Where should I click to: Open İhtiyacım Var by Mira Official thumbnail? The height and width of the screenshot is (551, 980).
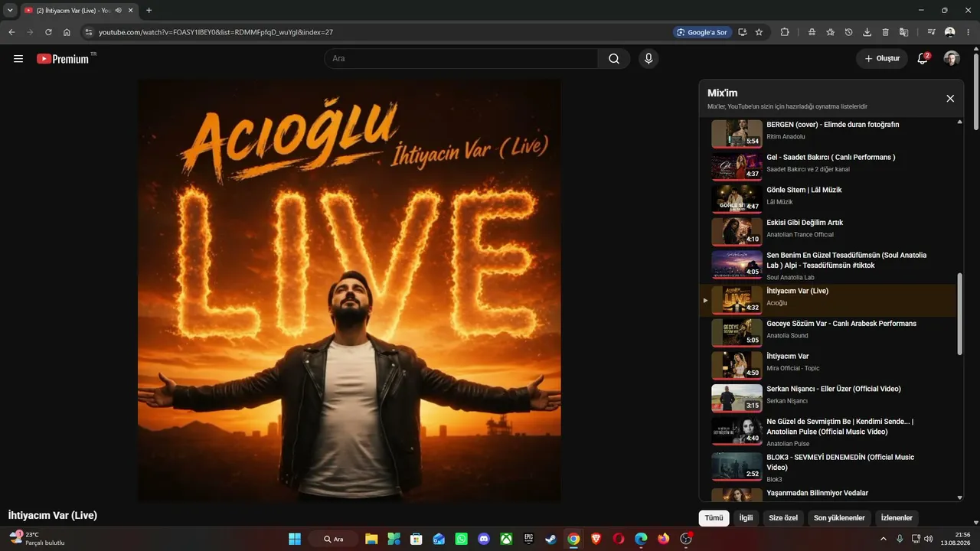pos(737,366)
